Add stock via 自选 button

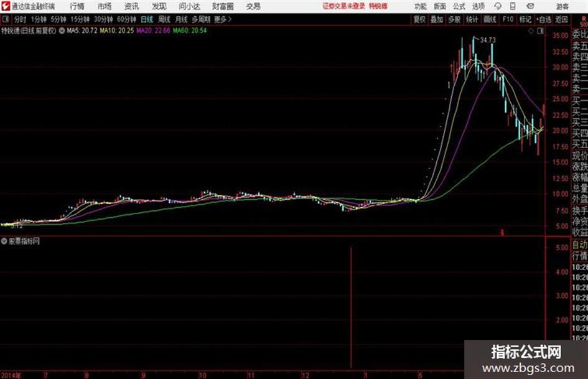click(544, 19)
